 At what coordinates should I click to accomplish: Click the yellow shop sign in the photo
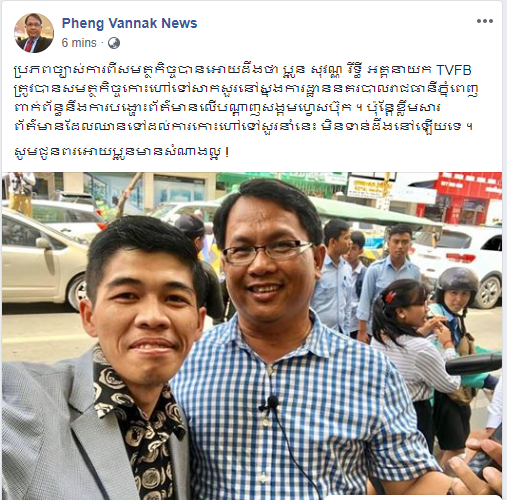pyautogui.click(x=369, y=188)
